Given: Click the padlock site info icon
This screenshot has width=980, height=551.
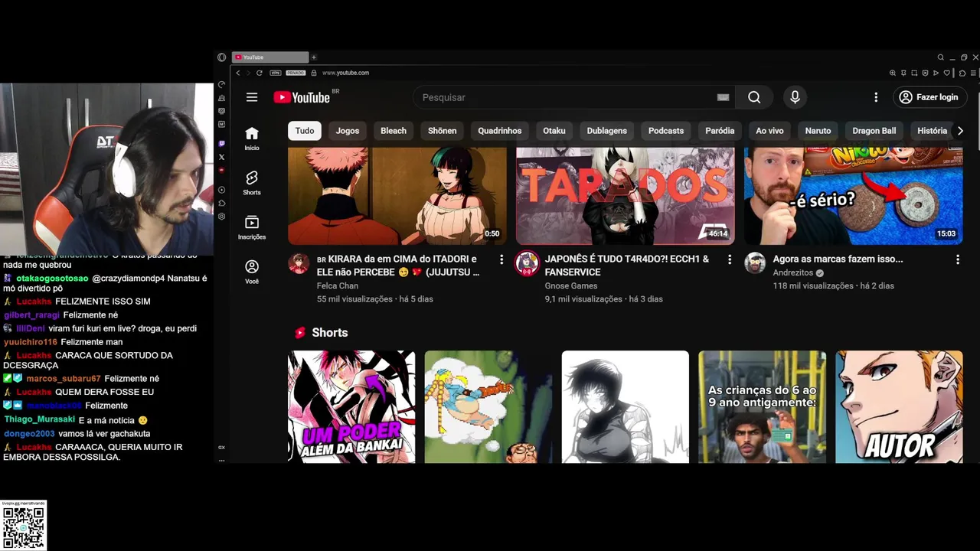Looking at the screenshot, I should click(x=314, y=73).
